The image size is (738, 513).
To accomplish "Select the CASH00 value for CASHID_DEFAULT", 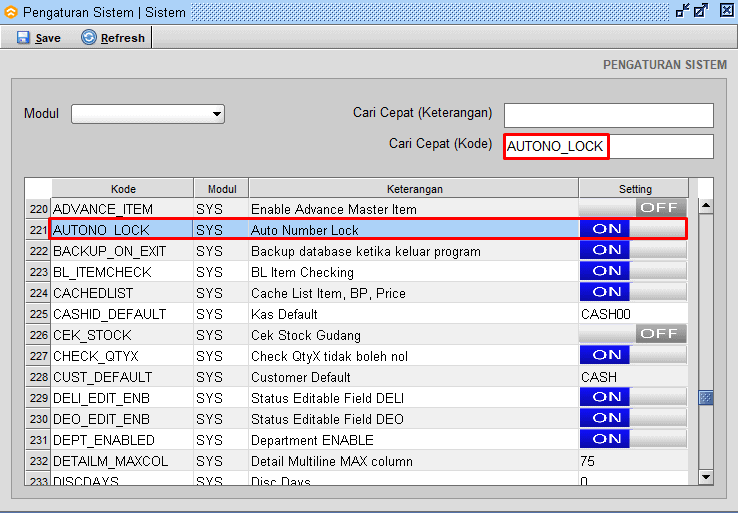I will click(x=633, y=314).
